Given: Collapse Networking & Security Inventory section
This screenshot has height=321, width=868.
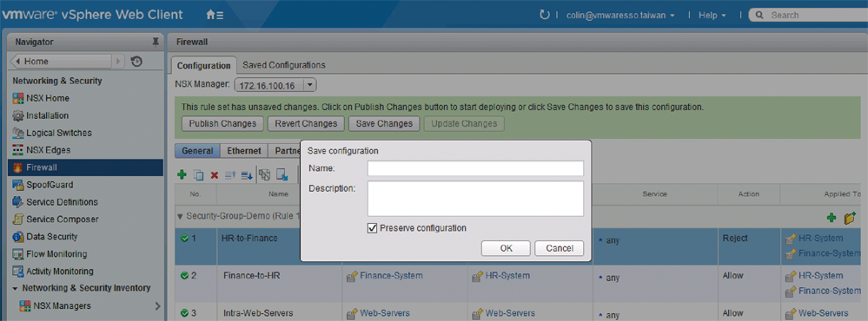Looking at the screenshot, I should click(x=15, y=288).
